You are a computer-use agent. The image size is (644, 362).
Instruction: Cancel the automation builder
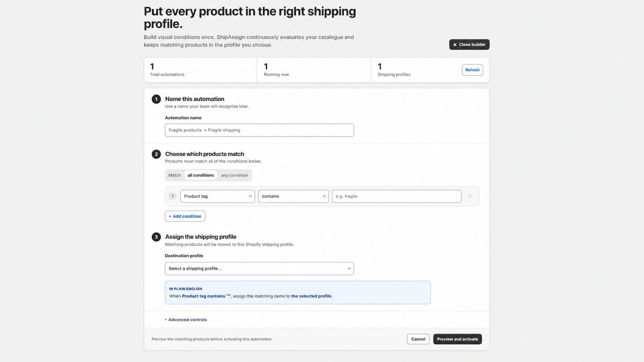click(418, 339)
